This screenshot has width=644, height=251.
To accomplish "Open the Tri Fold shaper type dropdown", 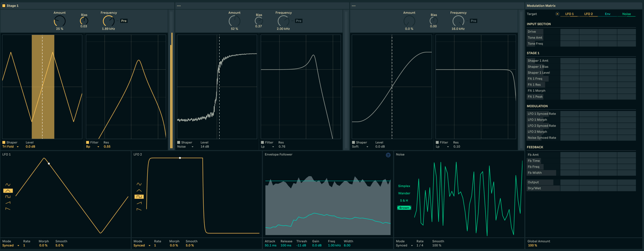I will [11, 147].
